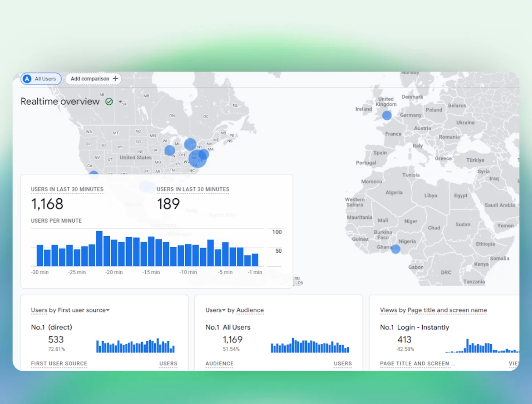Click FIRST USER SOURCE column header
532x404 pixels.
click(59, 364)
